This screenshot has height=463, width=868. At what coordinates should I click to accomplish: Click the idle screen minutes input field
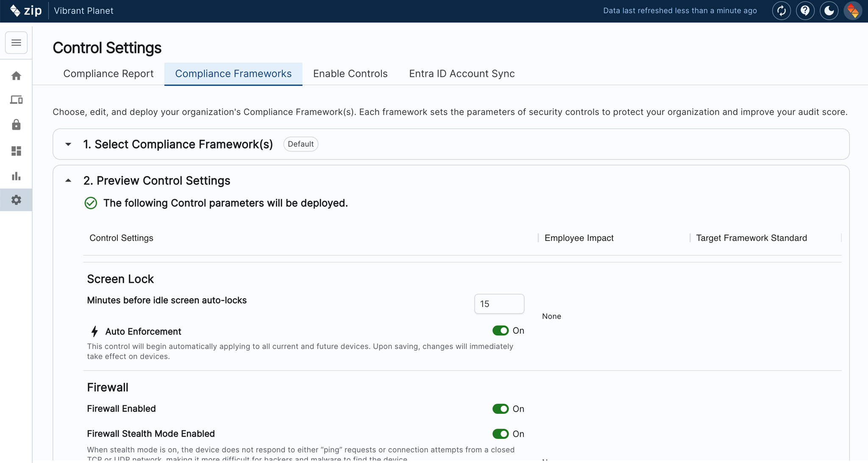pyautogui.click(x=499, y=304)
